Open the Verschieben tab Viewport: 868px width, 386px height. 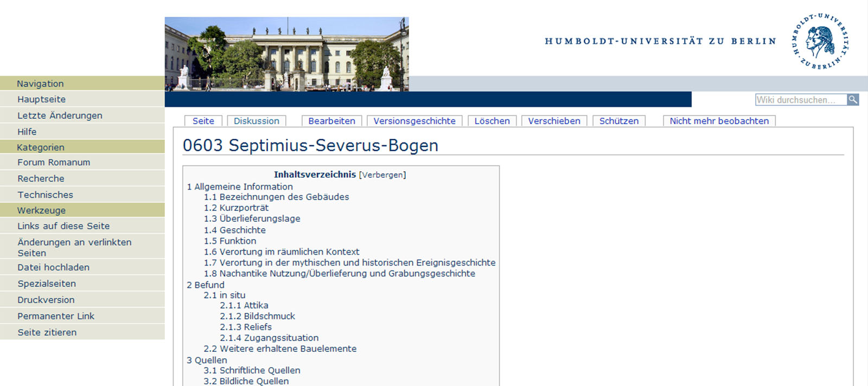[x=554, y=121]
